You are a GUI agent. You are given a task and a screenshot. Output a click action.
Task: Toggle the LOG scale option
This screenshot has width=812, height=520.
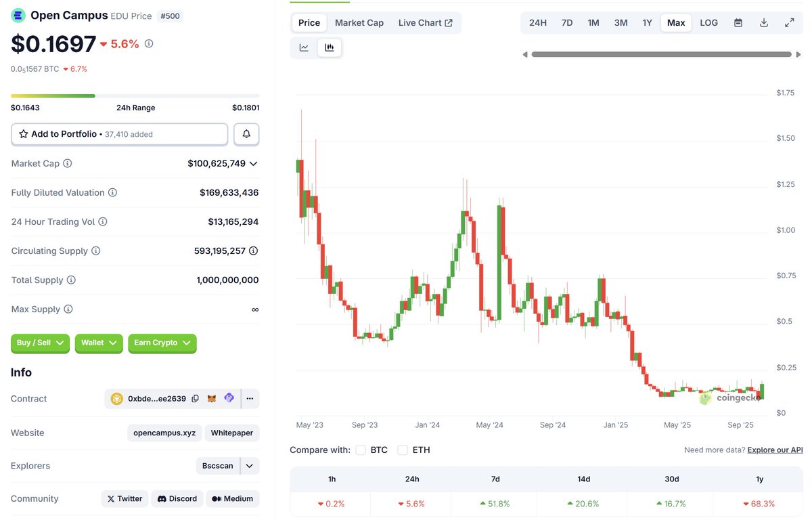[709, 23]
